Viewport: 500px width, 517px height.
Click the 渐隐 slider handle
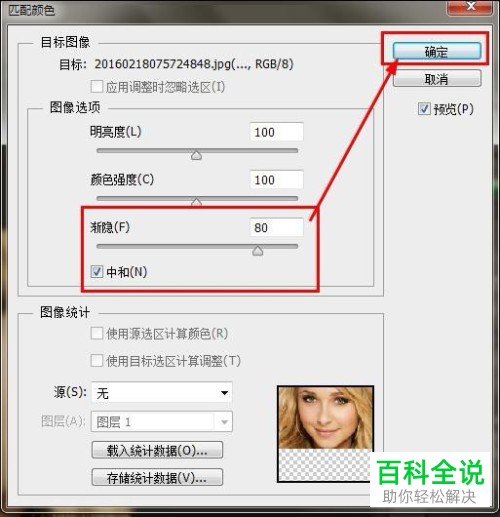point(258,251)
